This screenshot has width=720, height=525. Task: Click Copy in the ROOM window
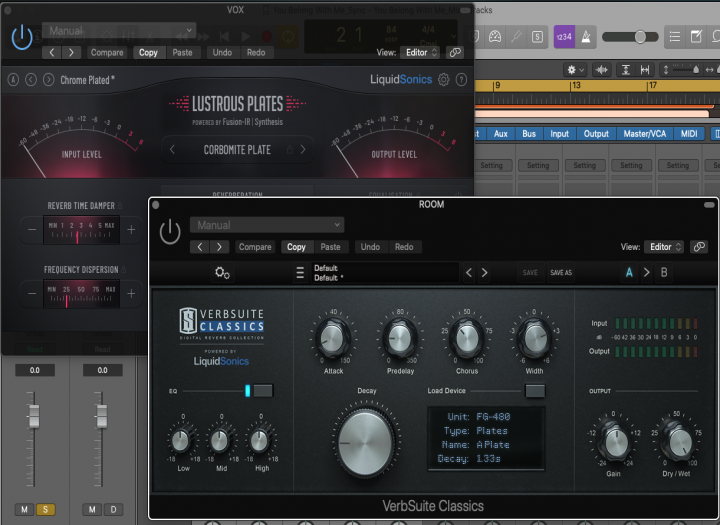coord(296,247)
